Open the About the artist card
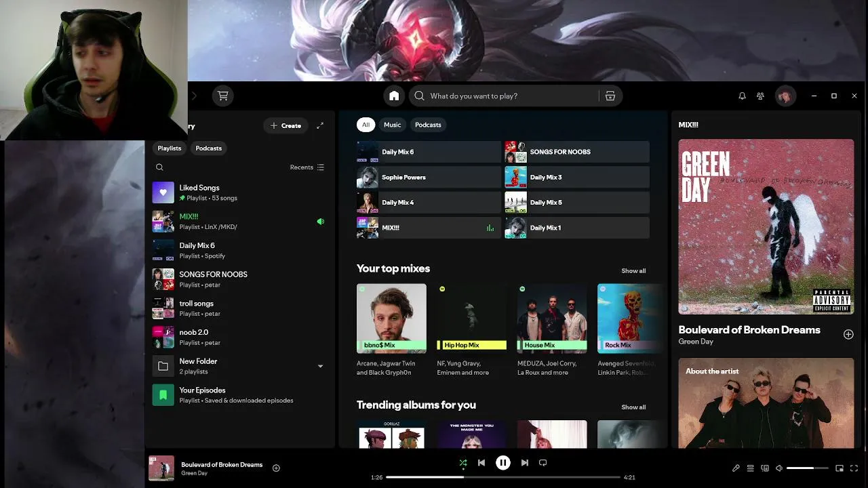This screenshot has width=868, height=488. 766,403
